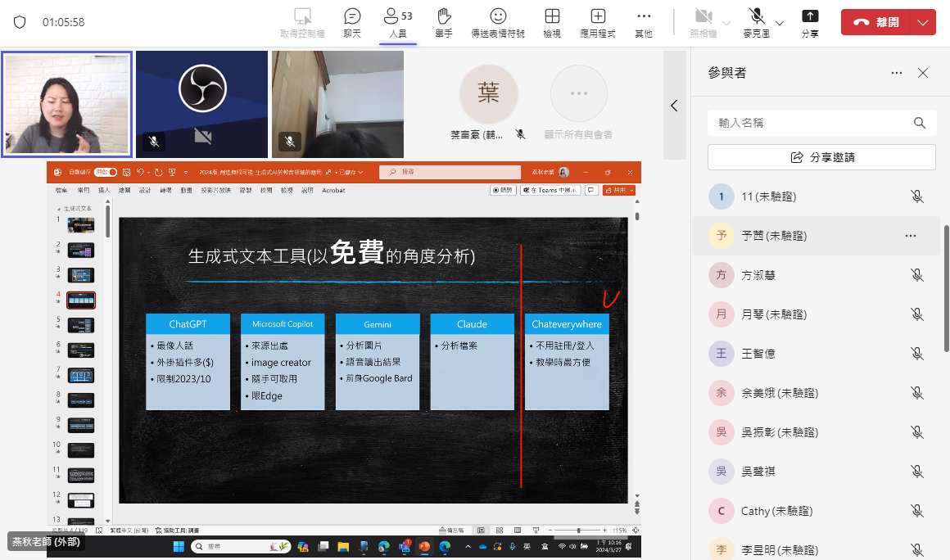Click the PowerPoint redo icon
This screenshot has width=950, height=560.
coord(159,172)
